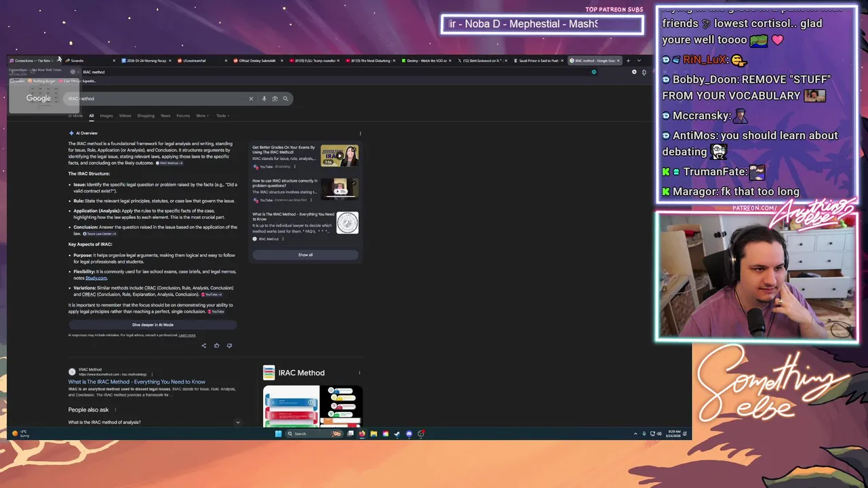This screenshot has height=488, width=868.
Task: Open Discord from the taskbar
Action: [x=409, y=434]
